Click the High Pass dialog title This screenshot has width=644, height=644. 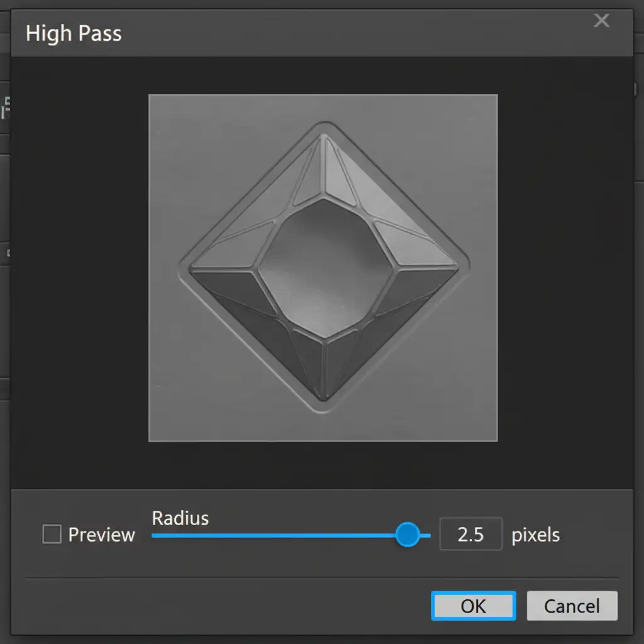coord(74,33)
